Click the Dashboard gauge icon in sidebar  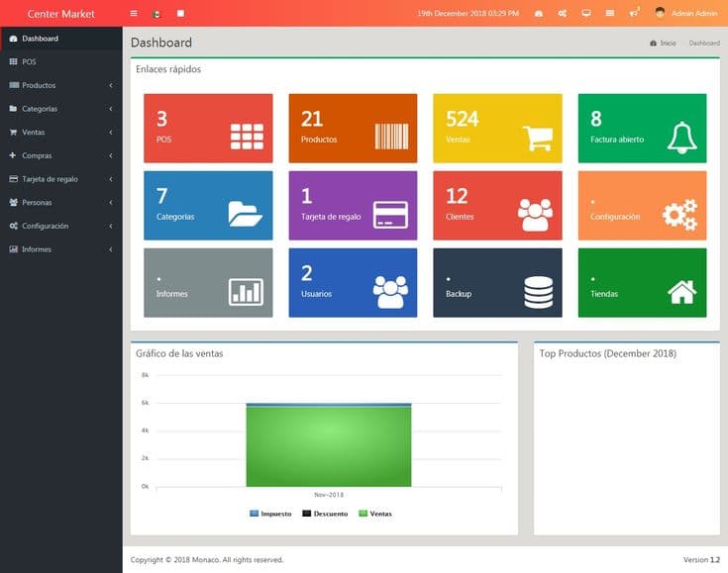coord(14,39)
